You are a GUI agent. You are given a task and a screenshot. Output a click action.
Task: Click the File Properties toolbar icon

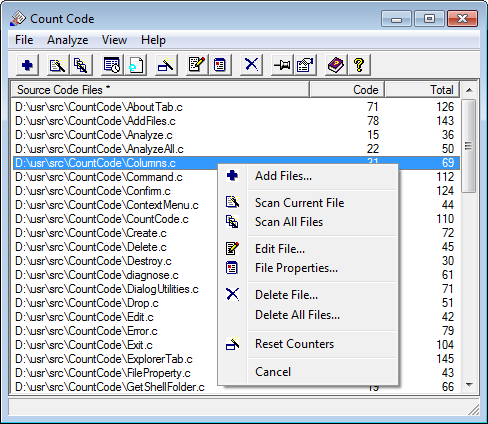click(x=220, y=65)
